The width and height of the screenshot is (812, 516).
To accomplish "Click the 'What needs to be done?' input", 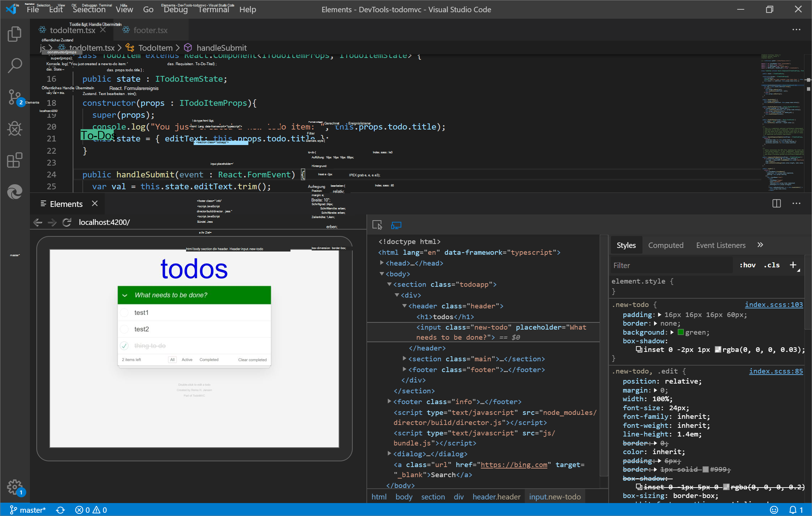I will [x=194, y=295].
